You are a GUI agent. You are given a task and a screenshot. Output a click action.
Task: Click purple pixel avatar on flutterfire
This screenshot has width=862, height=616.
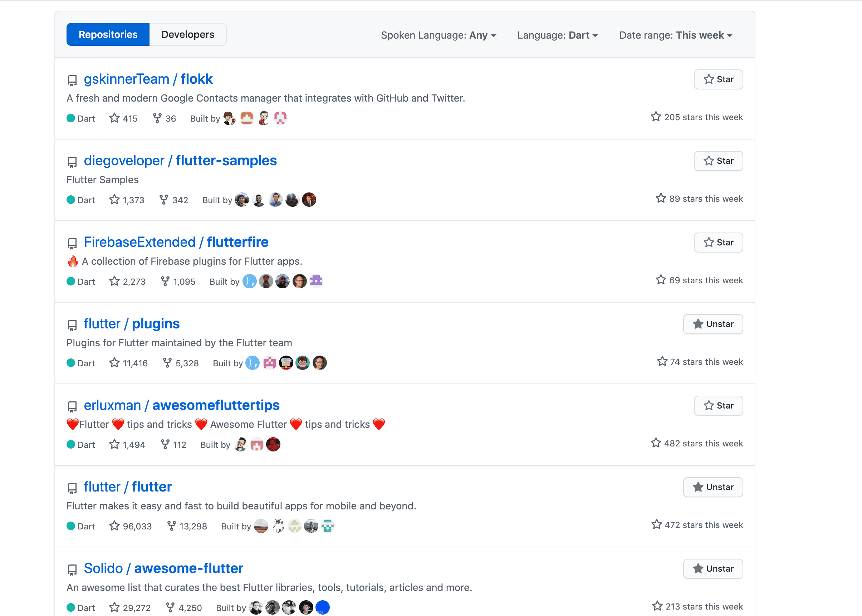[x=316, y=281]
